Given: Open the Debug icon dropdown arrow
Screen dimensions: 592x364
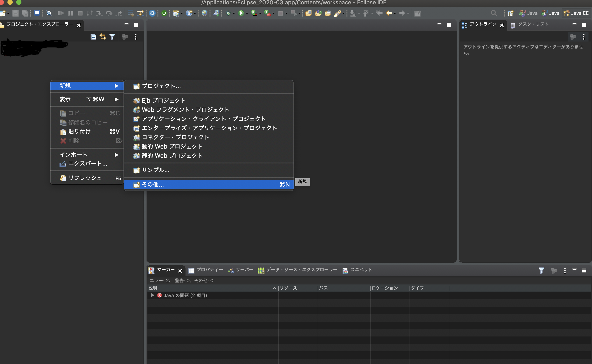Looking at the screenshot, I should (x=234, y=14).
